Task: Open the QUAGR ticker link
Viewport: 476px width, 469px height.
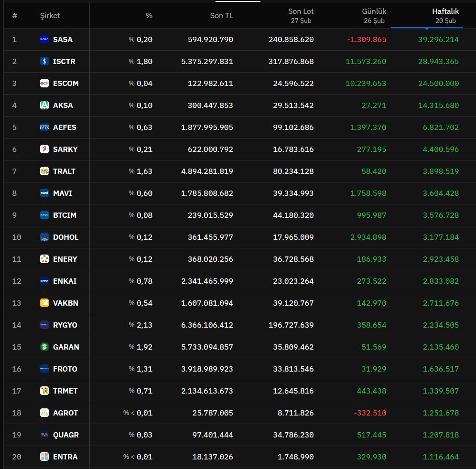Action: click(66, 435)
